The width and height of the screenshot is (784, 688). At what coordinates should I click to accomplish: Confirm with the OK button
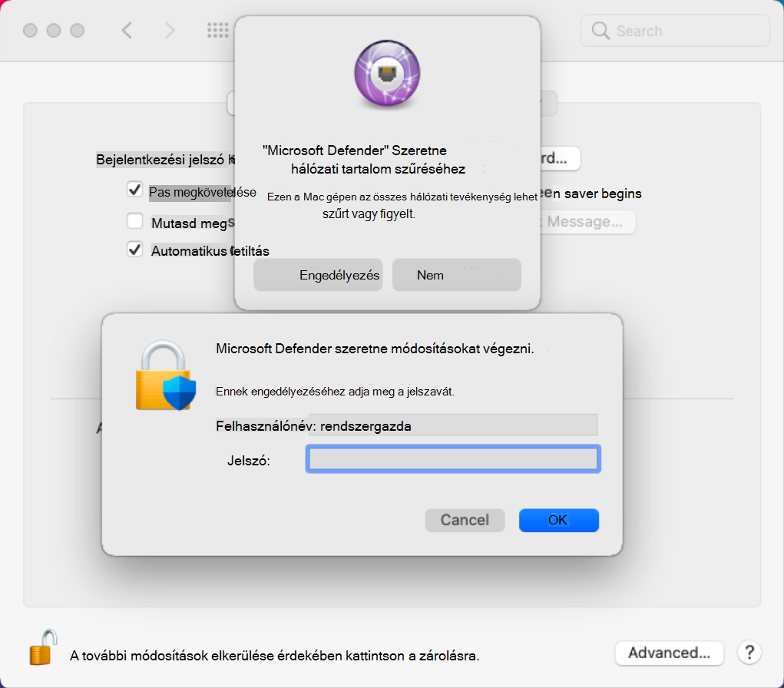tap(558, 520)
